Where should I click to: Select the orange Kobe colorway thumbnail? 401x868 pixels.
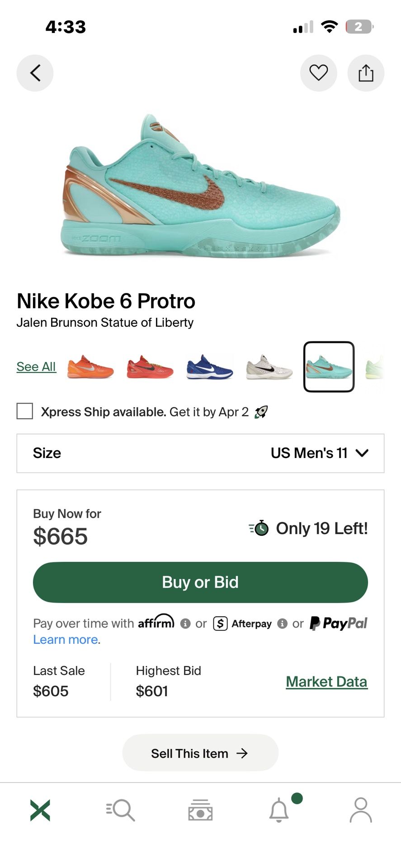pyautogui.click(x=90, y=367)
